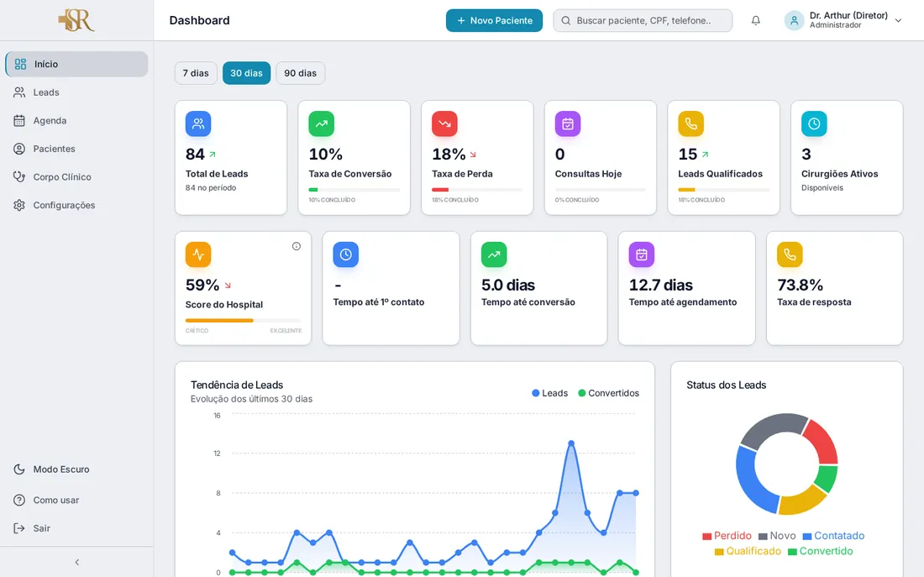The width and height of the screenshot is (924, 577).
Task: Click the Agenda calendar icon in sidebar
Action: (19, 121)
